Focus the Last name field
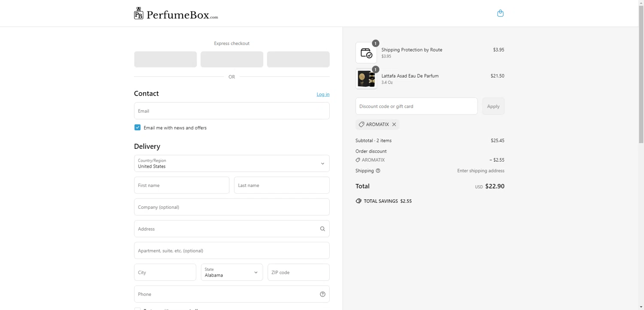The image size is (644, 310). coord(282,185)
